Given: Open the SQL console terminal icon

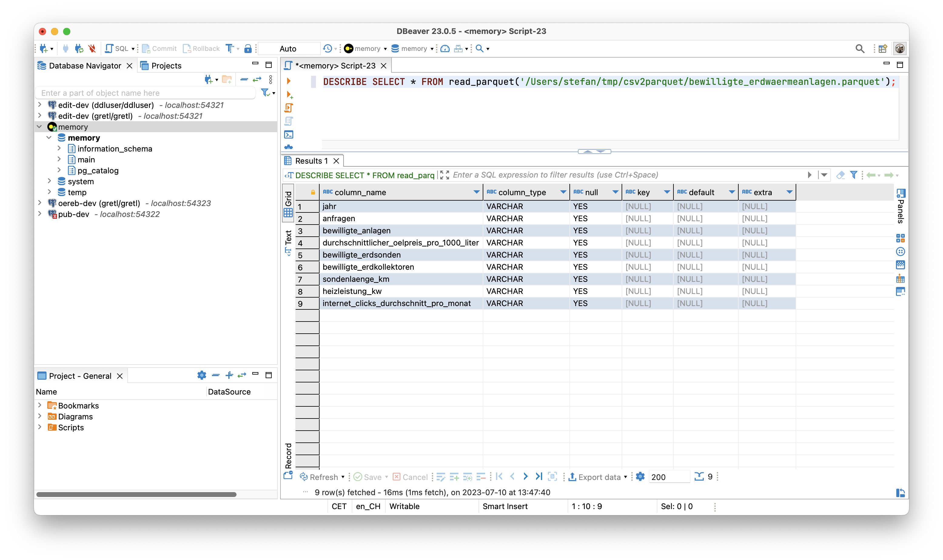Looking at the screenshot, I should [288, 135].
